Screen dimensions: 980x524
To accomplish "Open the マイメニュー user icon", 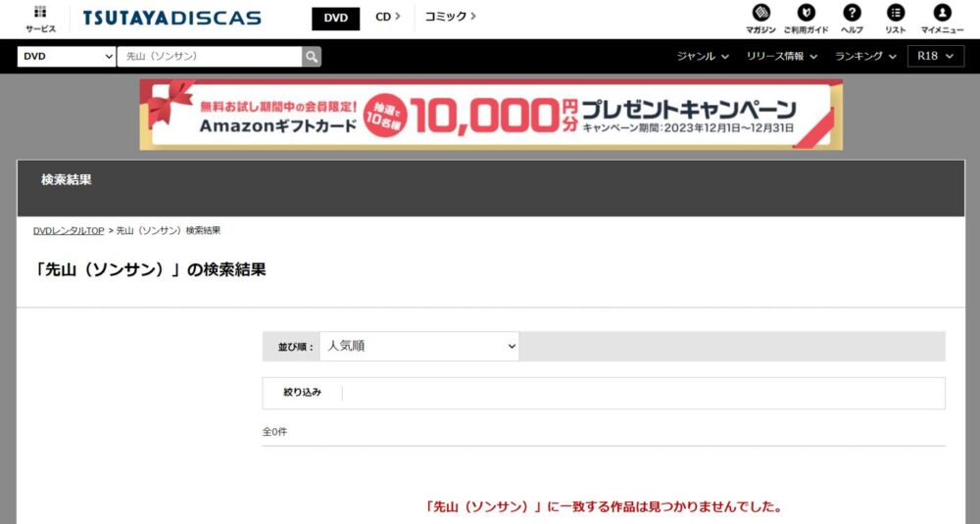I will [942, 20].
